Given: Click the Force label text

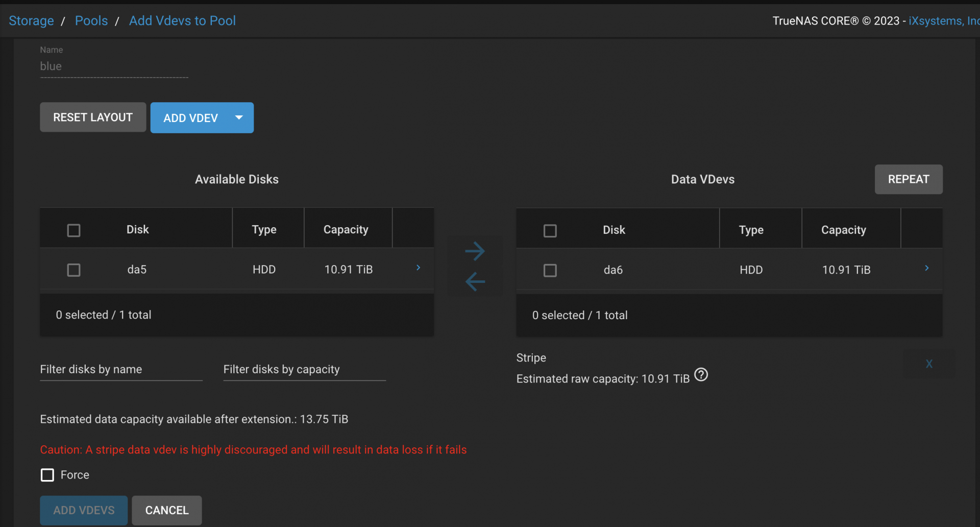Looking at the screenshot, I should 75,475.
